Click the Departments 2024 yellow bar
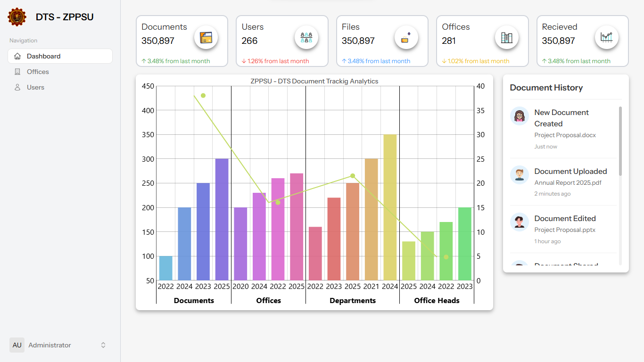Screen dimensions: 644x362 [x=390, y=207]
